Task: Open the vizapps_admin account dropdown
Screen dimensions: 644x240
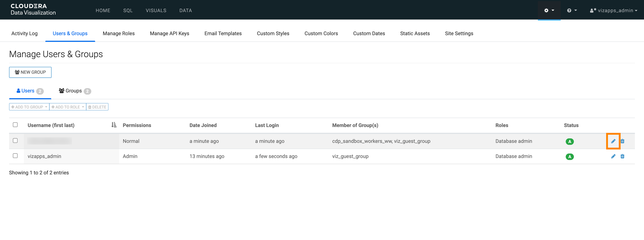Action: tap(613, 10)
